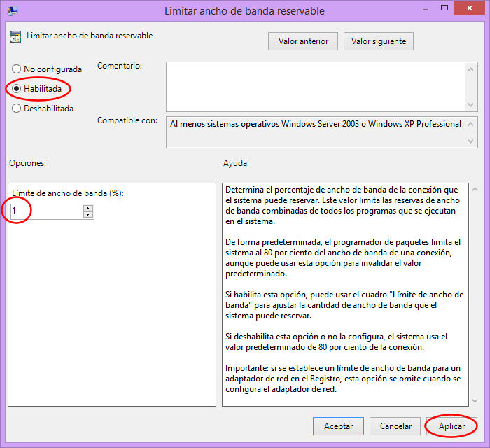The image size is (490, 448).
Task: Apply changes with the Aplicar button
Action: [x=451, y=426]
